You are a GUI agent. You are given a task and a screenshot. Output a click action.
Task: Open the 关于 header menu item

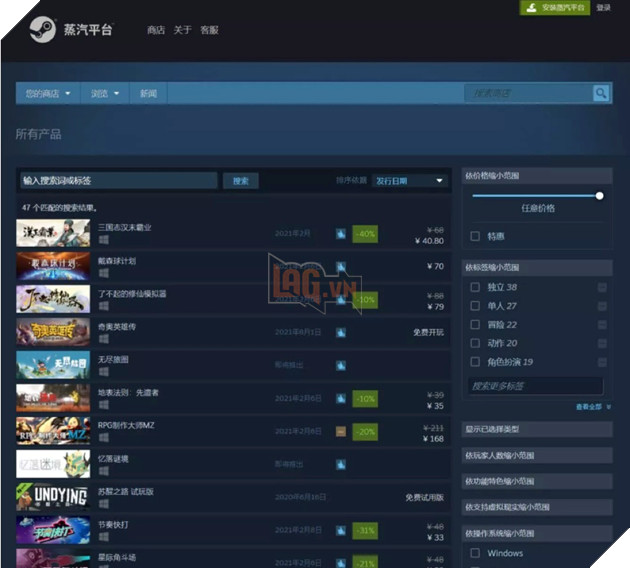tap(182, 30)
